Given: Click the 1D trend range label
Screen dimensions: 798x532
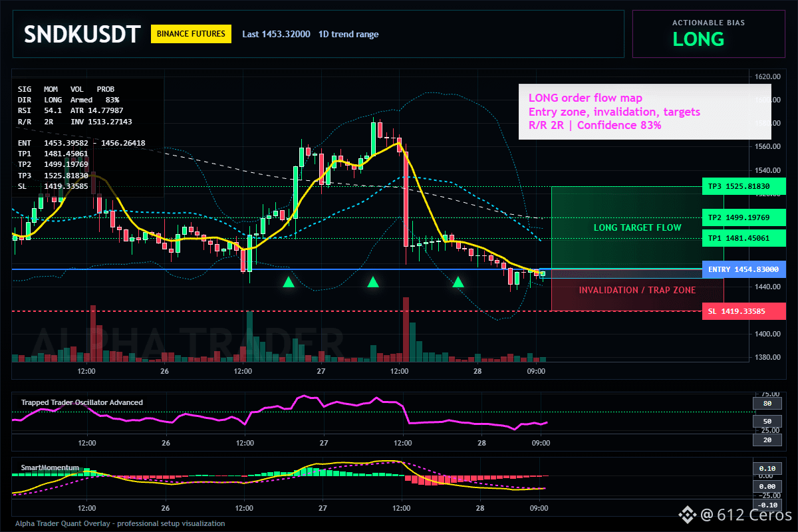Looking at the screenshot, I should (x=348, y=34).
